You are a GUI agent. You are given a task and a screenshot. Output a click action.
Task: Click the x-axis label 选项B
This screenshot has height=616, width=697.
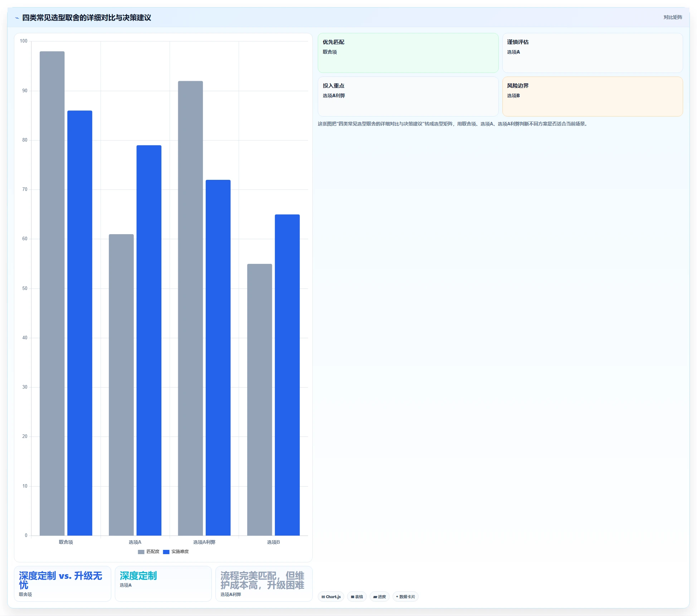(x=273, y=542)
